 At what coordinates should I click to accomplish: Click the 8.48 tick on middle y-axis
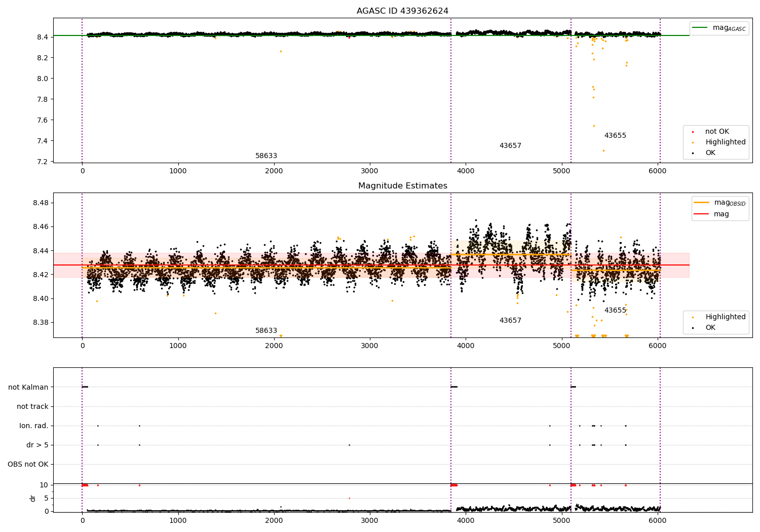[x=41, y=203]
